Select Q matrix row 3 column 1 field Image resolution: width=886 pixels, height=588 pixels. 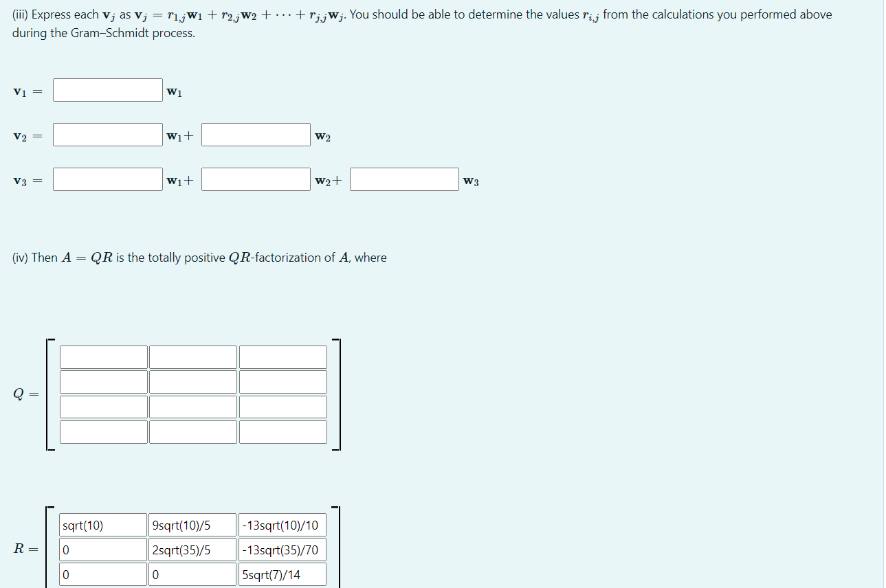coord(104,407)
